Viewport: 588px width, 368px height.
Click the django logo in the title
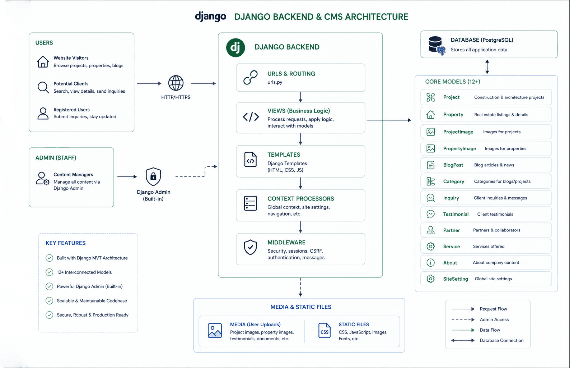(210, 17)
